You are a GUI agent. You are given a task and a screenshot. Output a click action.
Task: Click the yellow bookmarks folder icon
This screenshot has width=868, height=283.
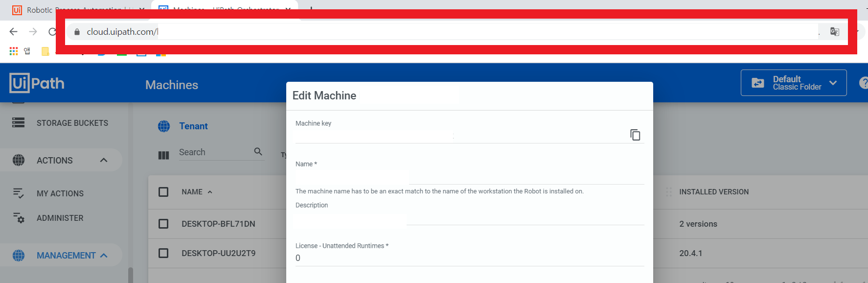45,51
